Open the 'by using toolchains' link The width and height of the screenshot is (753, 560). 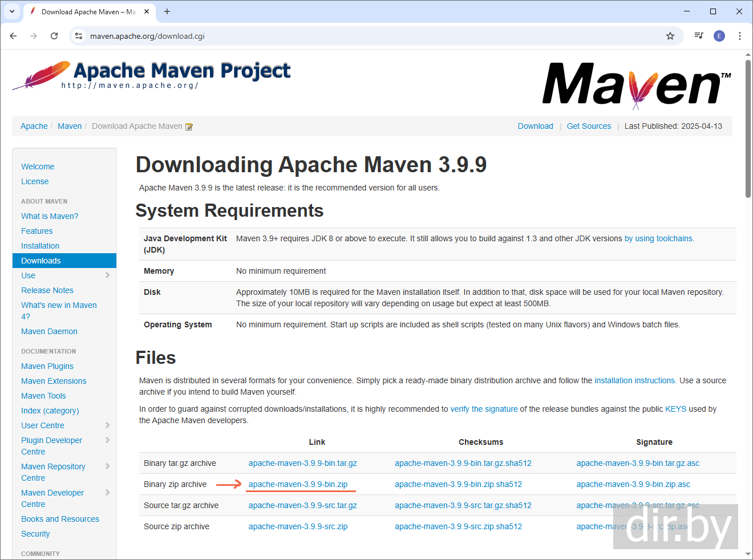pyautogui.click(x=659, y=238)
